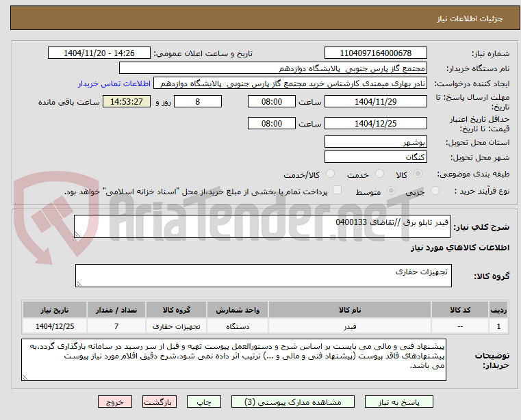Viewport: 521px width, 420px height.
Task: Click the جزئیات اطلاعات نیاز page header
Action: (x=469, y=18)
